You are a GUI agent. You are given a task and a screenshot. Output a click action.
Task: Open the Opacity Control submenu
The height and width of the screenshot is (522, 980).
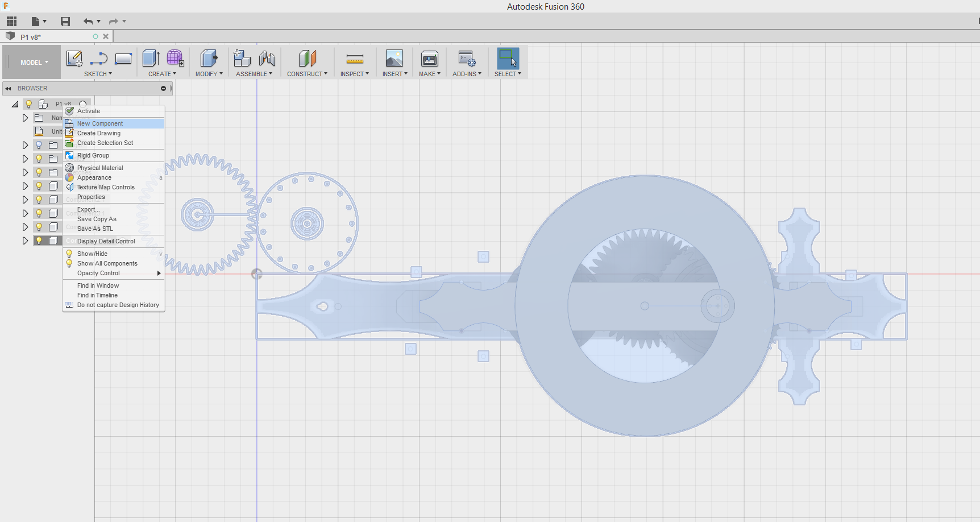[114, 273]
